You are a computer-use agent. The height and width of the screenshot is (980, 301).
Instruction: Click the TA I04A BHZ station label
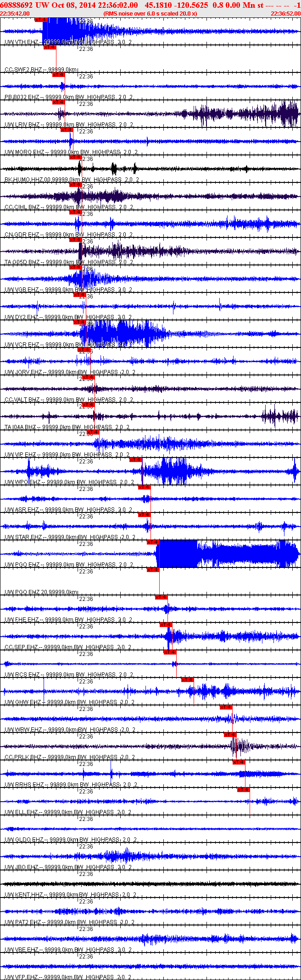[67, 427]
